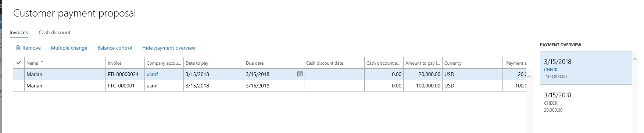
Task: Click the payment overview scroll-up chevron
Action: tap(635, 59)
